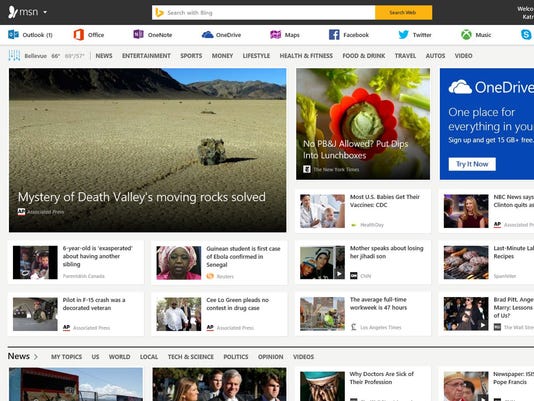Open the Skype icon
This screenshot has height=401, width=534.
pos(526,35)
